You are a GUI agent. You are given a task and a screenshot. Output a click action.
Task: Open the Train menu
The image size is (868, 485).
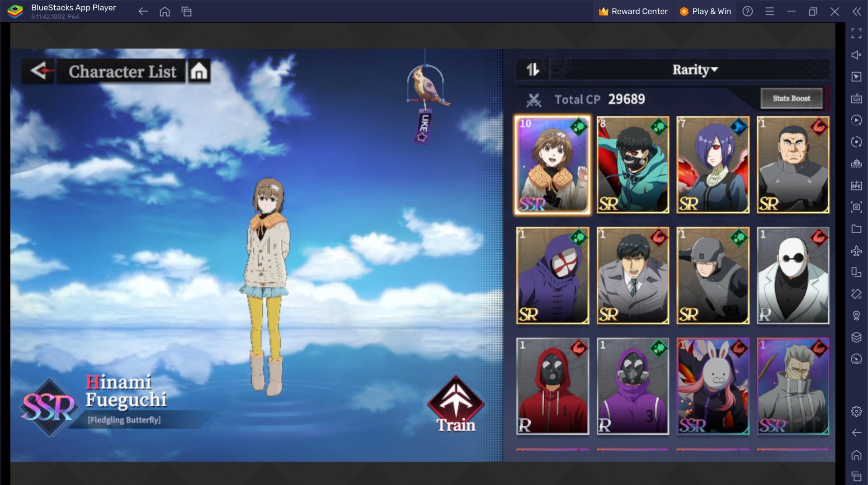pyautogui.click(x=456, y=405)
